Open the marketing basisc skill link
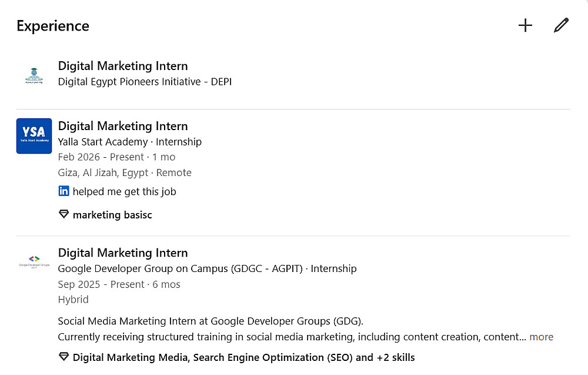 (x=112, y=215)
